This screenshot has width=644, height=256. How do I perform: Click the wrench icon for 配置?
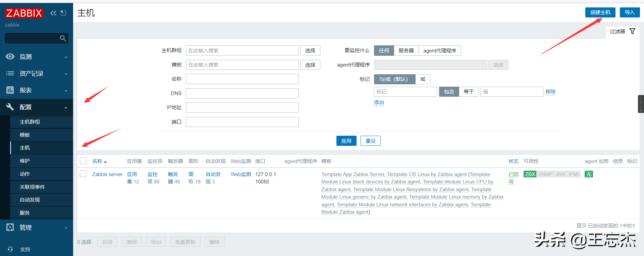[x=10, y=107]
